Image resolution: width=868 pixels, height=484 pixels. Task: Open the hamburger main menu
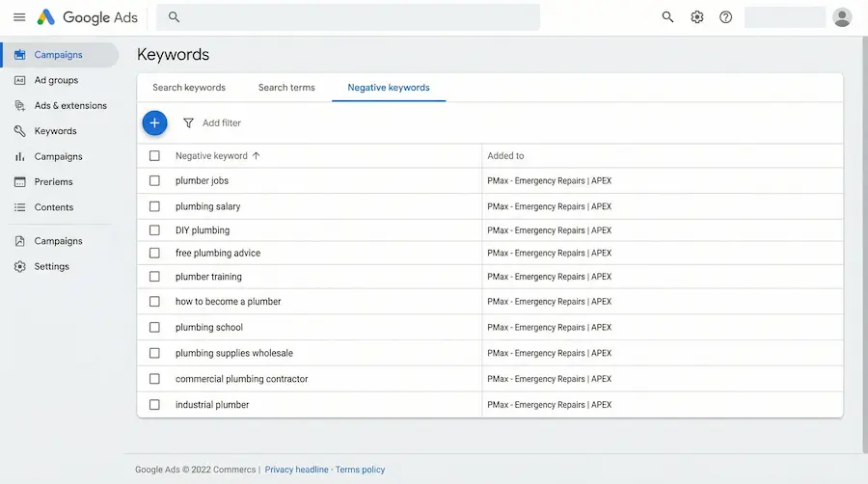[19, 17]
